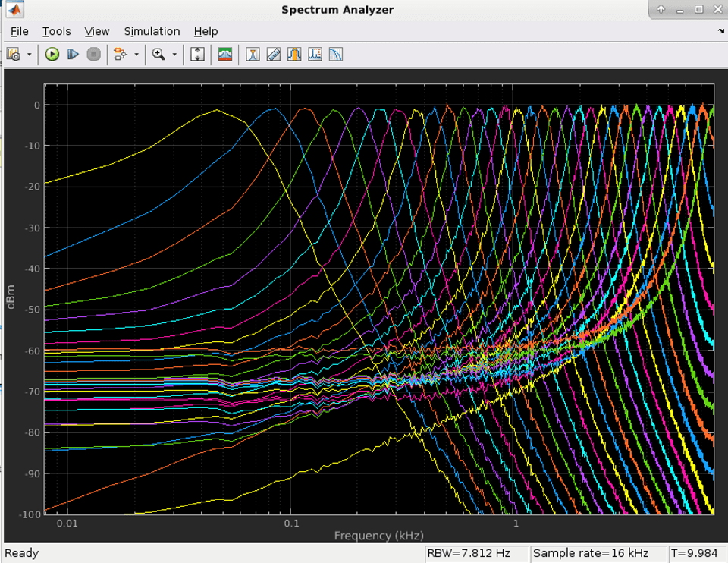Click the Step Forward icon
Image resolution: width=728 pixels, height=563 pixels.
click(73, 55)
